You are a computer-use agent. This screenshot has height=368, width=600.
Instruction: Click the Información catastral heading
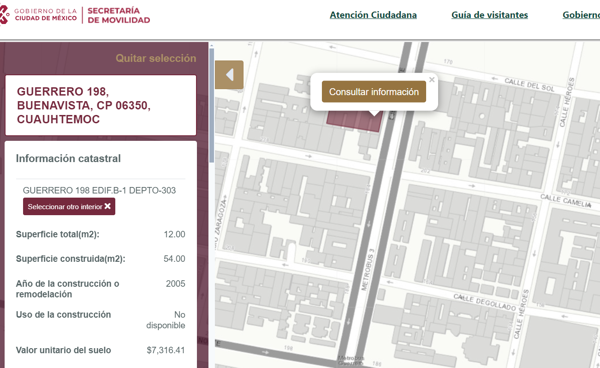(x=68, y=158)
